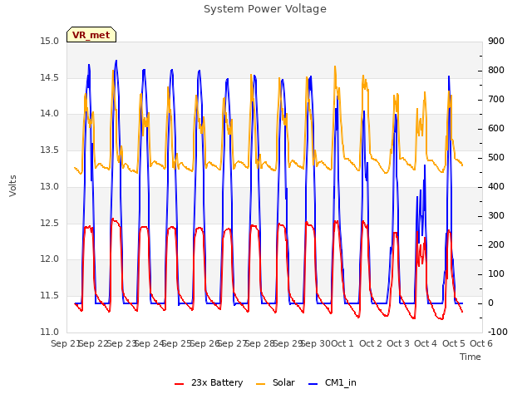Click the Oct 1 date tick label
This screenshot has width=532, height=399.
pyautogui.click(x=342, y=343)
